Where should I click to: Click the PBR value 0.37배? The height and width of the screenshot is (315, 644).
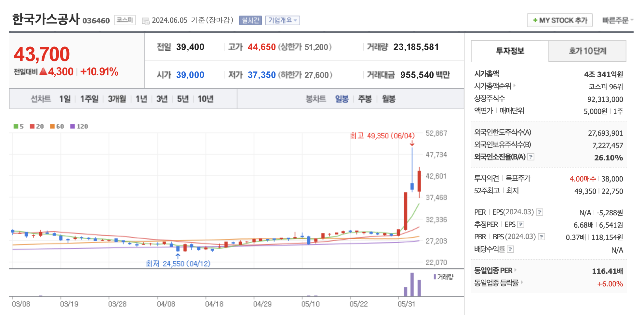[x=576, y=237]
